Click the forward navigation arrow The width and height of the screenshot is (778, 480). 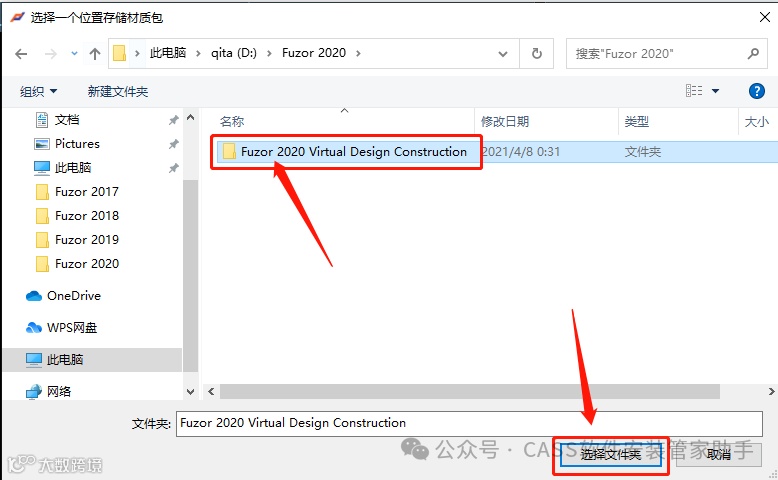pyautogui.click(x=51, y=53)
